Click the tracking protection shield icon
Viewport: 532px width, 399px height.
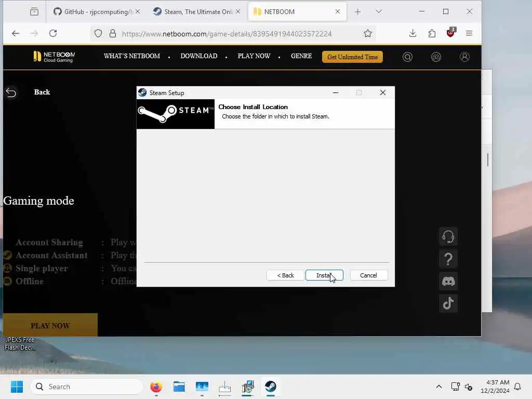pos(98,34)
